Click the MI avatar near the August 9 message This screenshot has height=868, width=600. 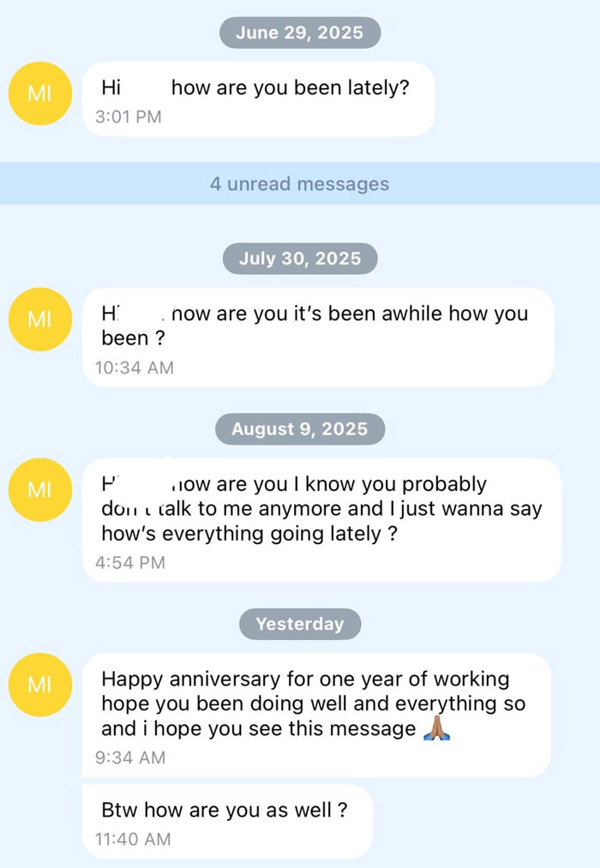click(39, 490)
